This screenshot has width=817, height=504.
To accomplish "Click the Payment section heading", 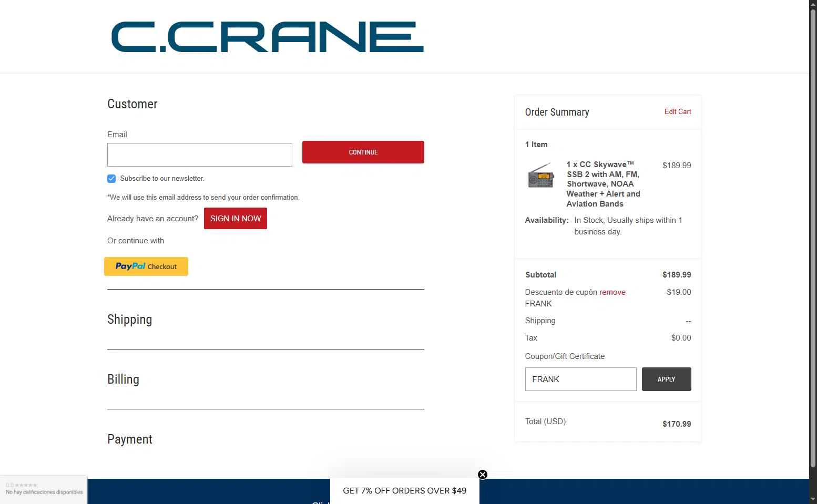I will (130, 439).
